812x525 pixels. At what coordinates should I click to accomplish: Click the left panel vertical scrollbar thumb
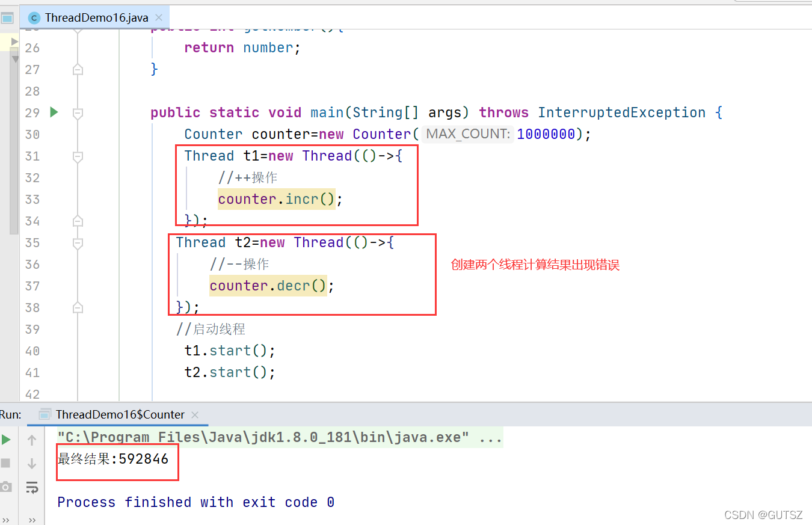14,141
